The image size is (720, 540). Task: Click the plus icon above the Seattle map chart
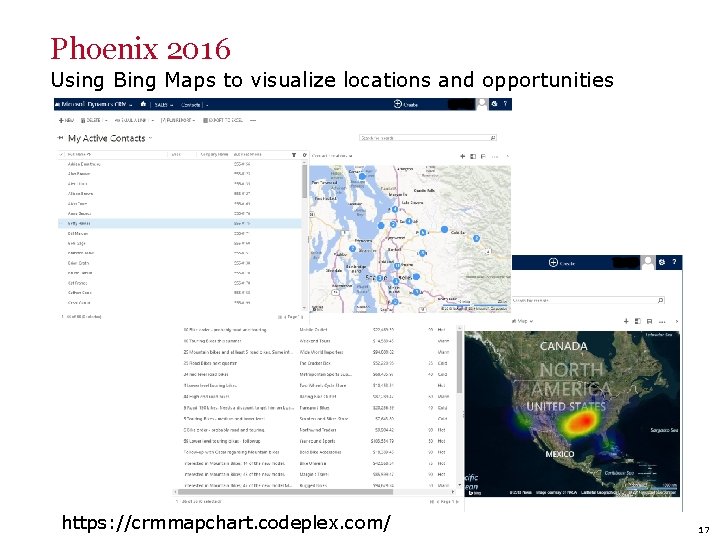[x=462, y=157]
